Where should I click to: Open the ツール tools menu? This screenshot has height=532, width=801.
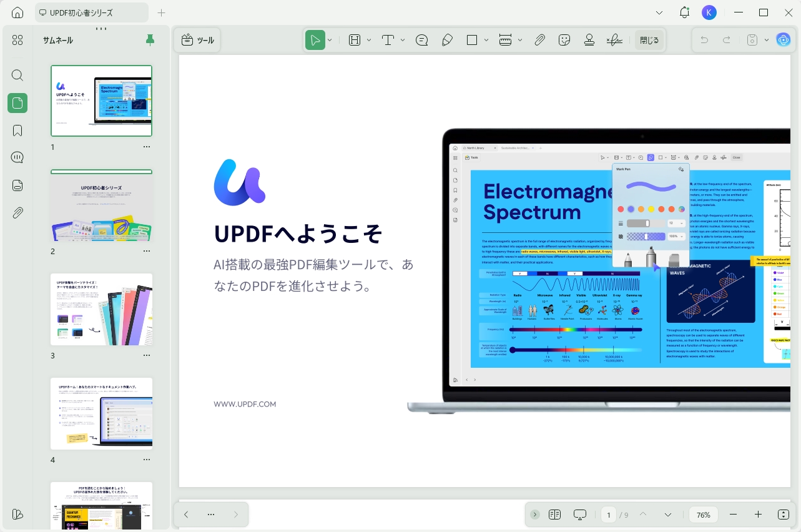click(198, 40)
